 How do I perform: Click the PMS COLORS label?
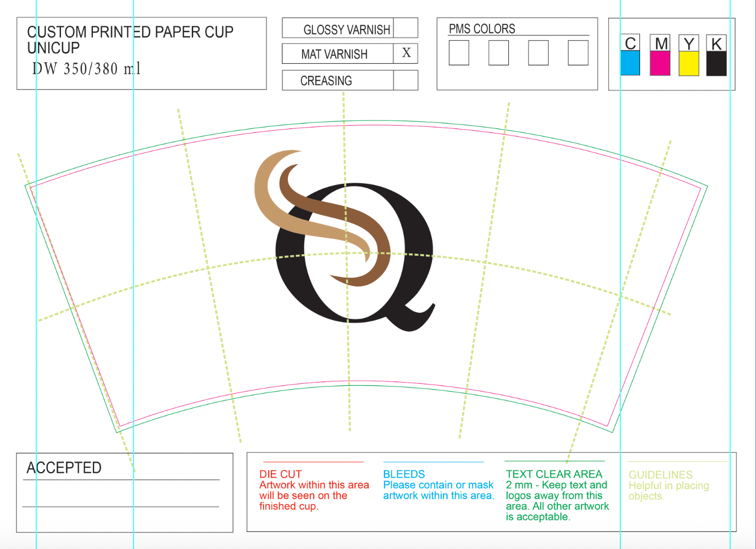tap(482, 29)
